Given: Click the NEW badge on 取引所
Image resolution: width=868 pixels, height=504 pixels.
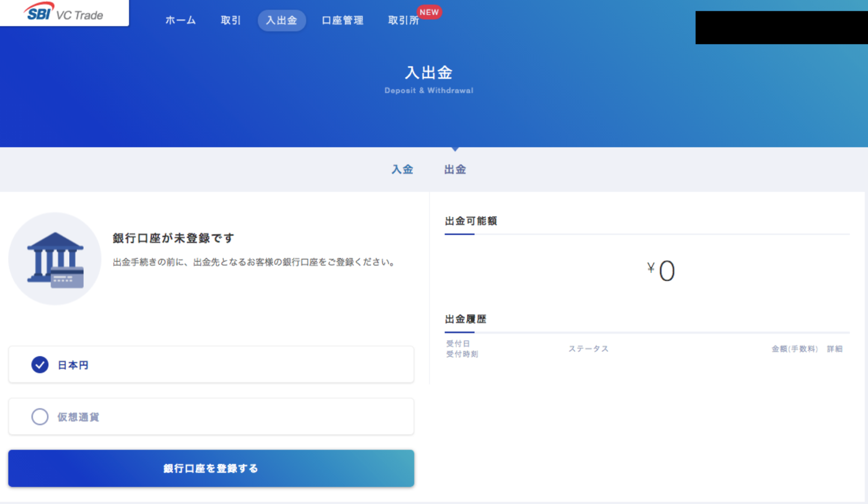Looking at the screenshot, I should (429, 12).
